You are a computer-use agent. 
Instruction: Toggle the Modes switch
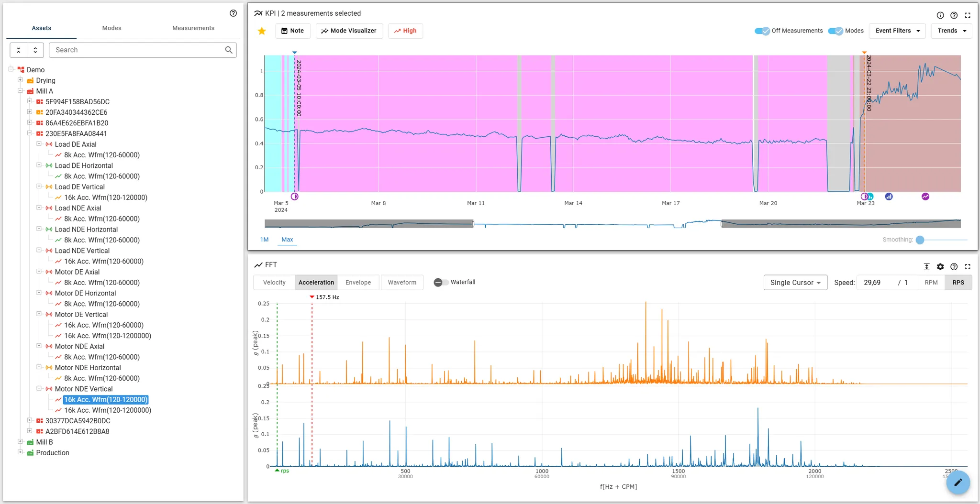click(835, 31)
